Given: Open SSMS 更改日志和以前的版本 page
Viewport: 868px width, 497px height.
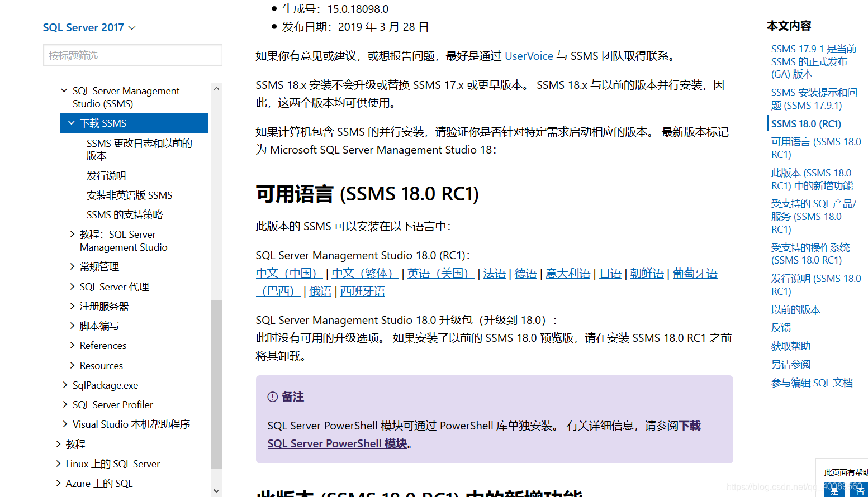Looking at the screenshot, I should (x=139, y=150).
